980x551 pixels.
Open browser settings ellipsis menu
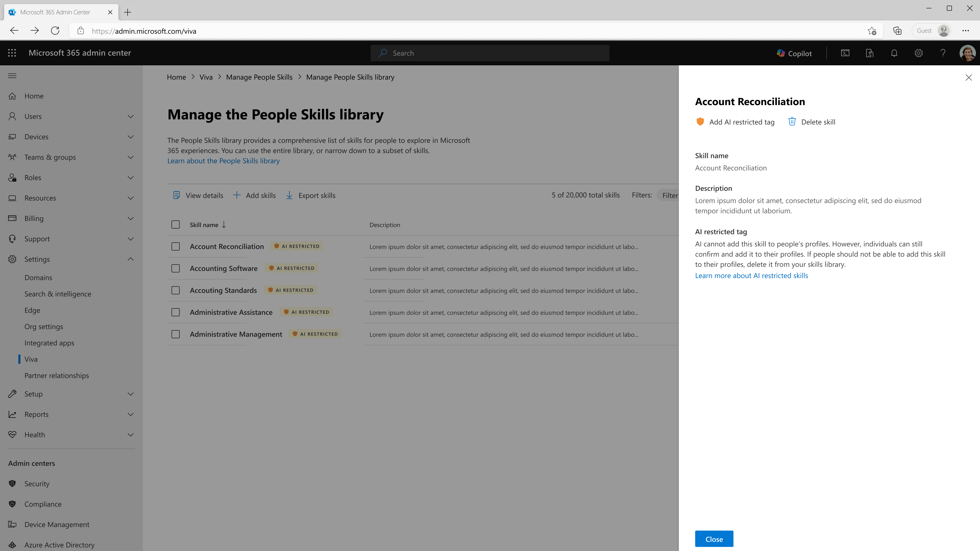[966, 31]
